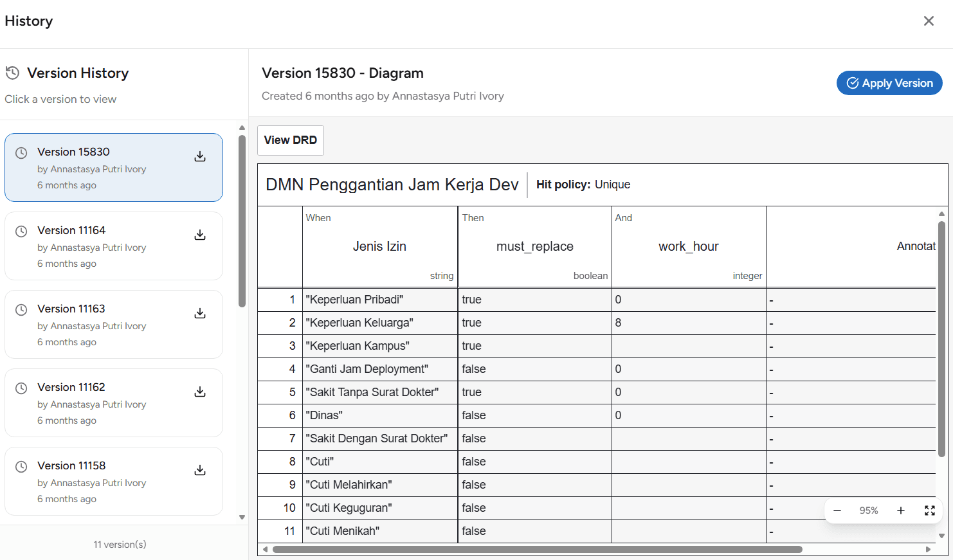Click the clock icon of Version 11163
This screenshot has height=560, width=953.
21,310
